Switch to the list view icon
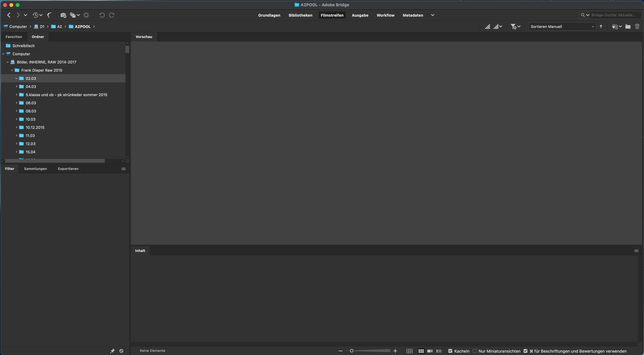Screen dimensions: 644x355 [x=439, y=351]
